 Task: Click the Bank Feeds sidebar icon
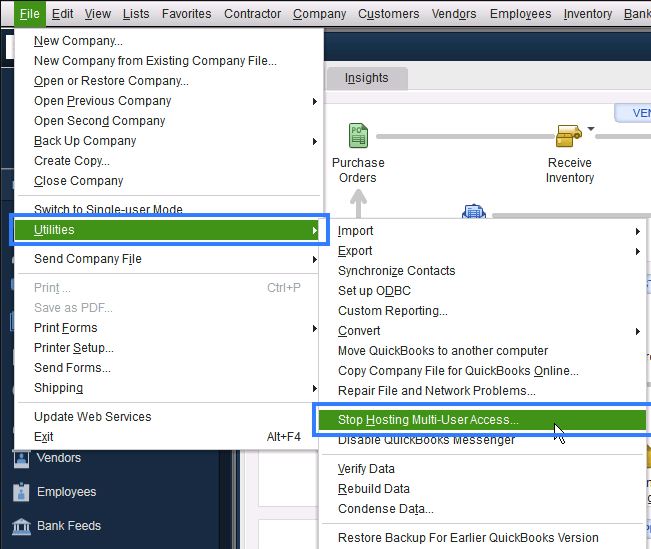21,526
